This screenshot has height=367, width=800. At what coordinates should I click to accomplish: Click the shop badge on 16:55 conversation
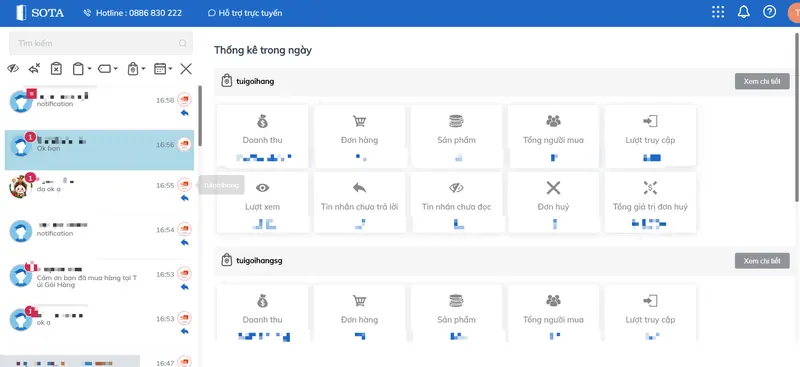pos(184,185)
